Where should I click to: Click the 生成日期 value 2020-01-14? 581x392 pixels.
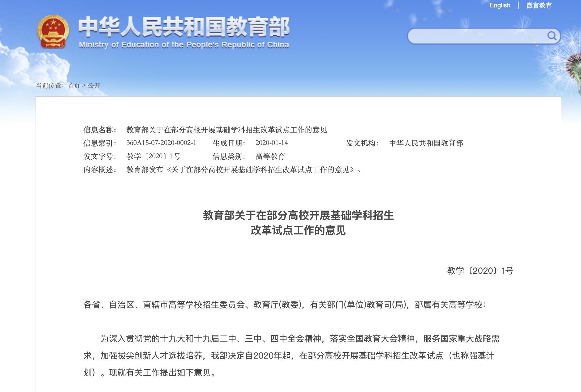click(272, 143)
